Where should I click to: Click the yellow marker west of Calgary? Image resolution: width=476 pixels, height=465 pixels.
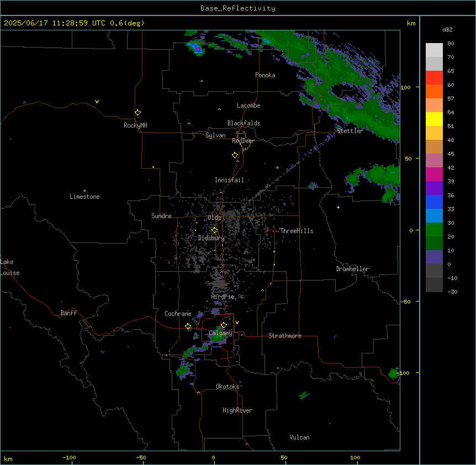(x=188, y=326)
